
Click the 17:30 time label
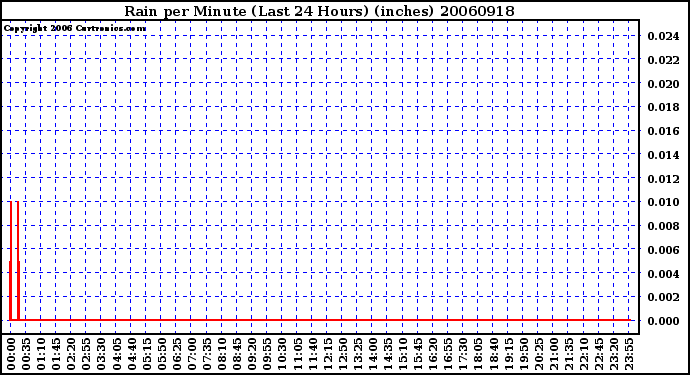463,354
